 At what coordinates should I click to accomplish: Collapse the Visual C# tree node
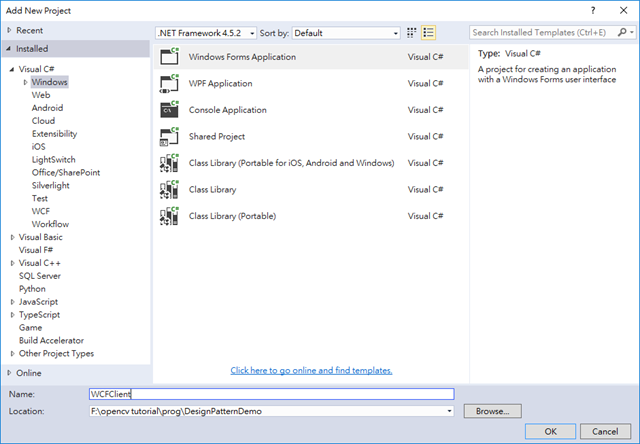[x=12, y=69]
